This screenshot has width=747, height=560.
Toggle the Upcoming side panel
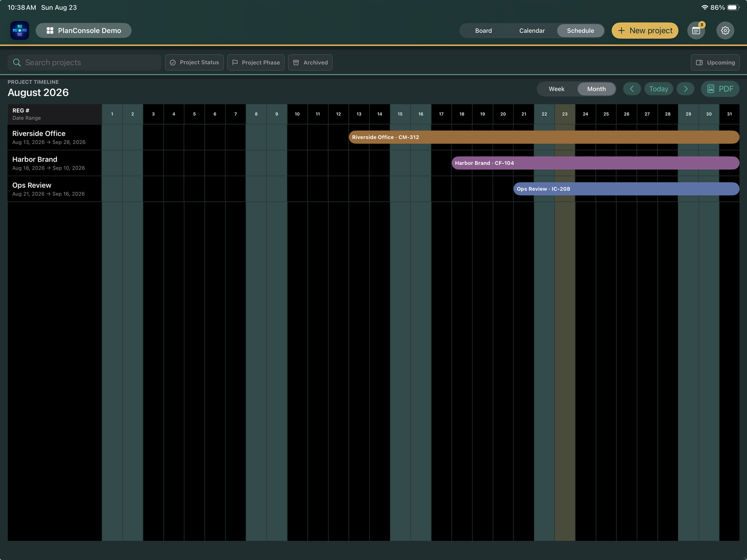click(x=715, y=63)
